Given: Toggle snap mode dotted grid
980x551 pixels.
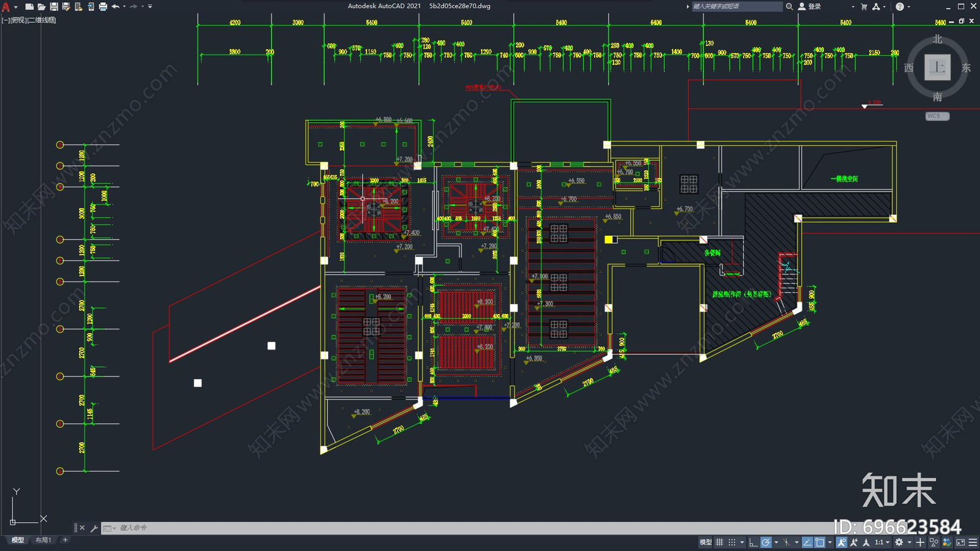Looking at the screenshot, I should click(x=732, y=542).
